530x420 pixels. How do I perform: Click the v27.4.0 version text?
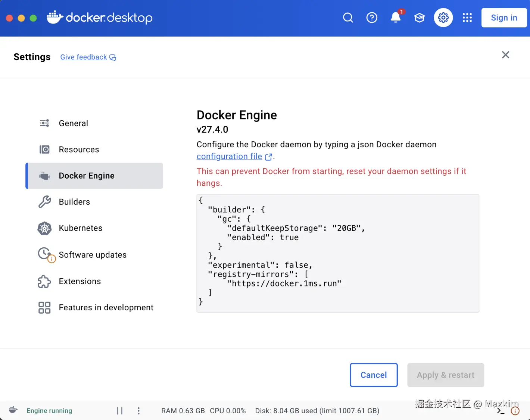tap(212, 129)
